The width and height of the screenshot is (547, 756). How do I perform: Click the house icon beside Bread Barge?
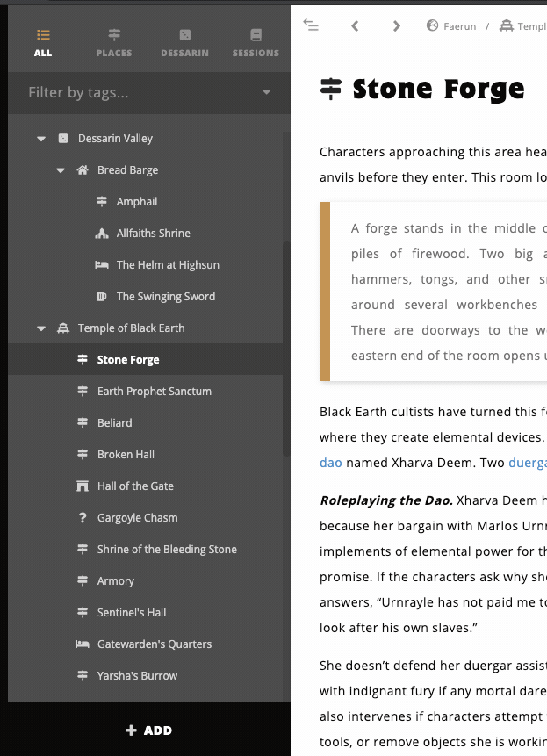pyautogui.click(x=83, y=170)
